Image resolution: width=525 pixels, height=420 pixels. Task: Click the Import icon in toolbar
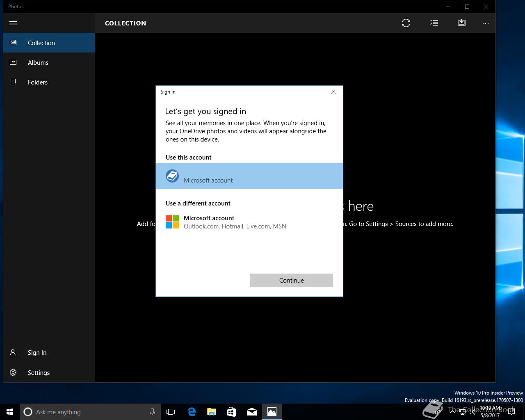pyautogui.click(x=461, y=23)
